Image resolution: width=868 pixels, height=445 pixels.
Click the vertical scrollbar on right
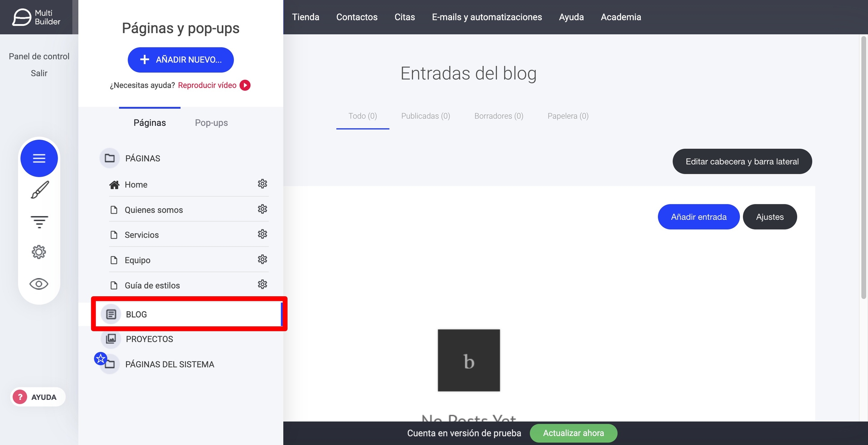863,168
